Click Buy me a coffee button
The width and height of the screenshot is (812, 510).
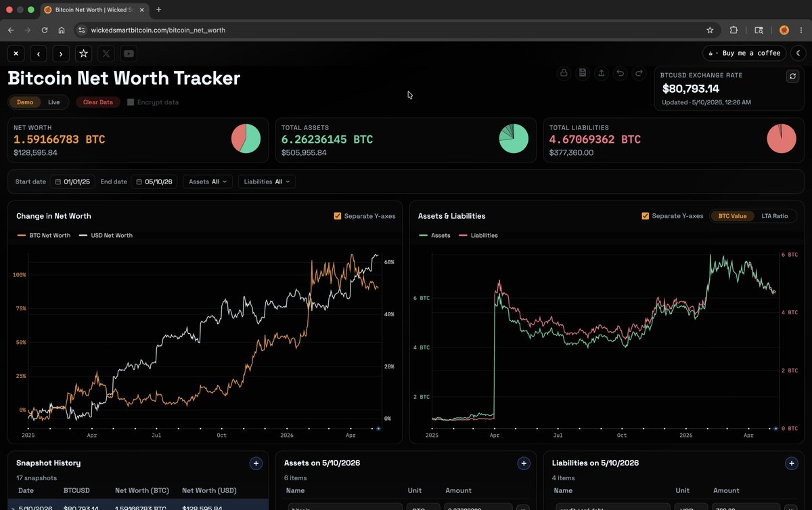(x=745, y=53)
